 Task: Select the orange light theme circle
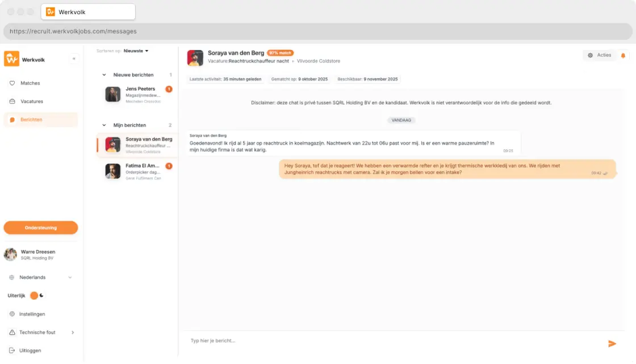pos(35,296)
